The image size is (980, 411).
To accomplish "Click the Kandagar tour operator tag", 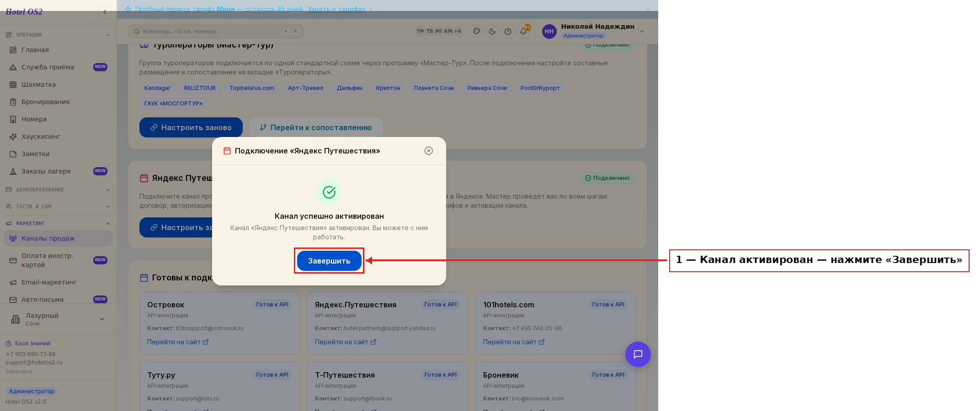I will pyautogui.click(x=157, y=88).
